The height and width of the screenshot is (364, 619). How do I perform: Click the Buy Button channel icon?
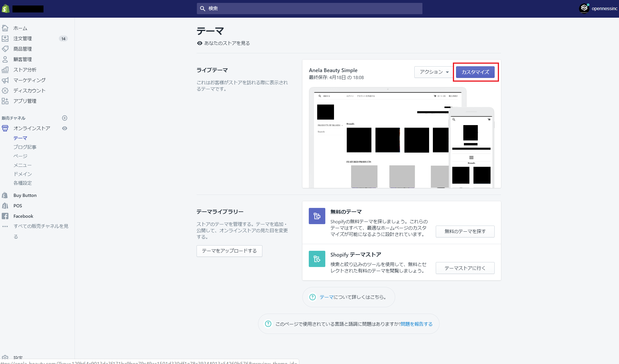tap(5, 195)
